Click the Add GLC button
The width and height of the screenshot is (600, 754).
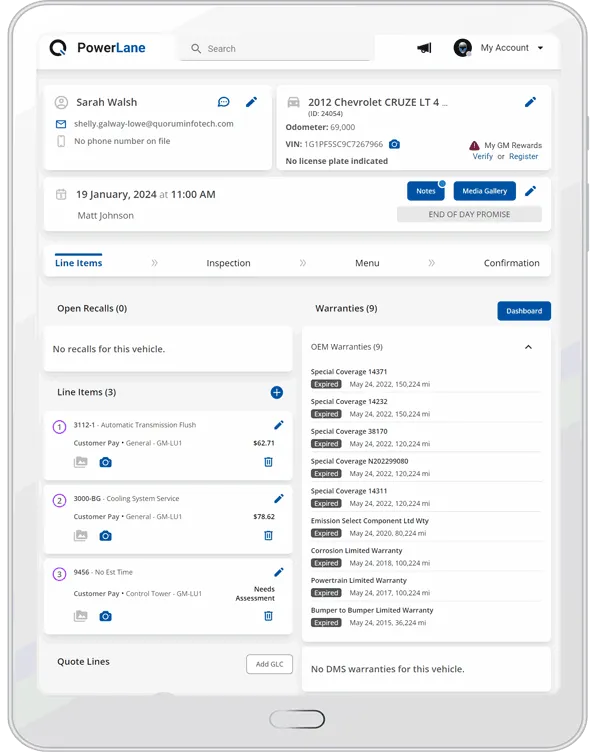[x=269, y=664]
